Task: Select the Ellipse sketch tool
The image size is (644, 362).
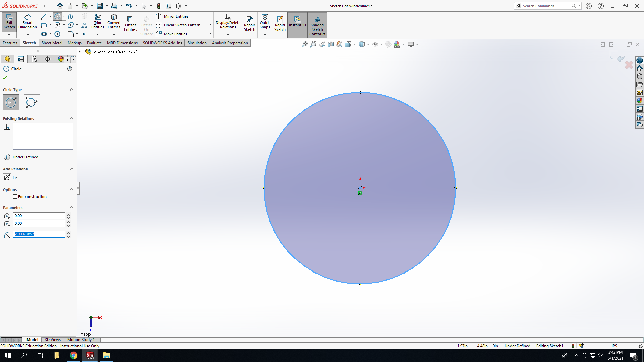Action: (71, 25)
